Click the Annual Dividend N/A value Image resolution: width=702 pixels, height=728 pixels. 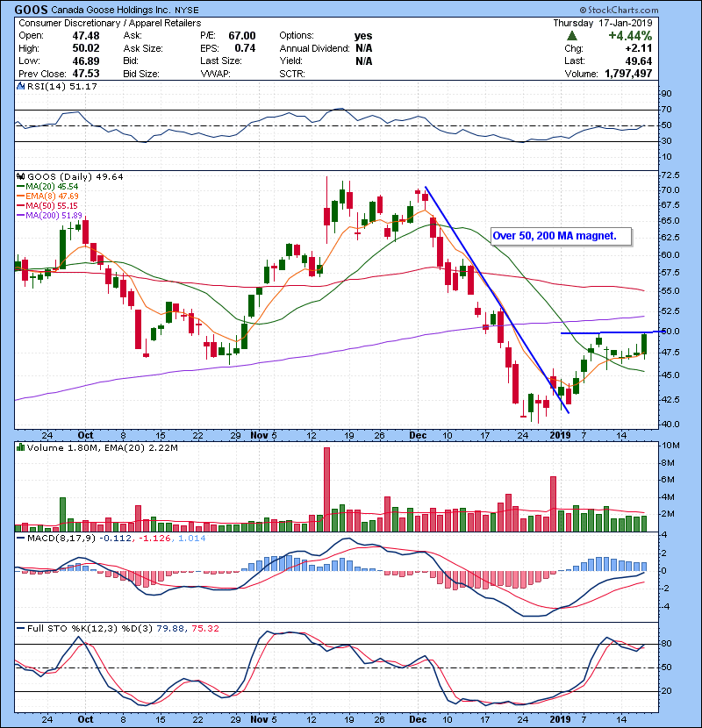364,48
